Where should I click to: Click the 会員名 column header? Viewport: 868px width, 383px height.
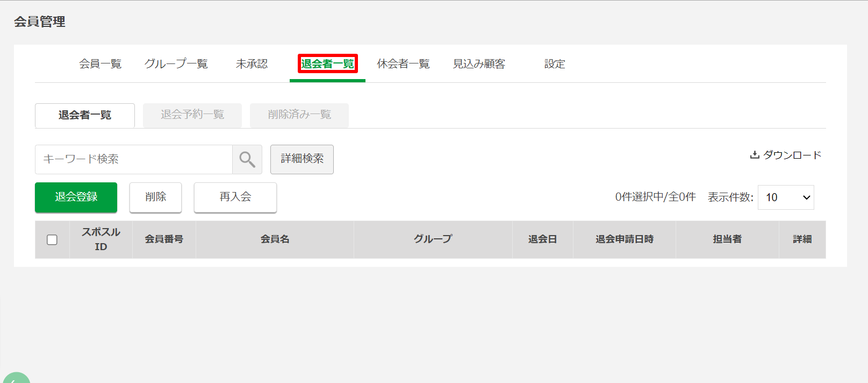[x=275, y=239]
